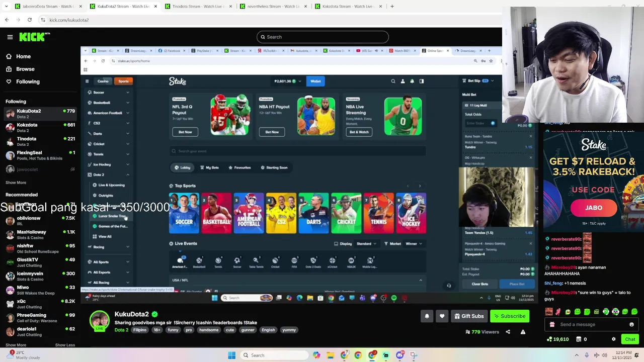644x362 pixels.
Task: Go to Home in Kick sidebar
Action: point(23,56)
